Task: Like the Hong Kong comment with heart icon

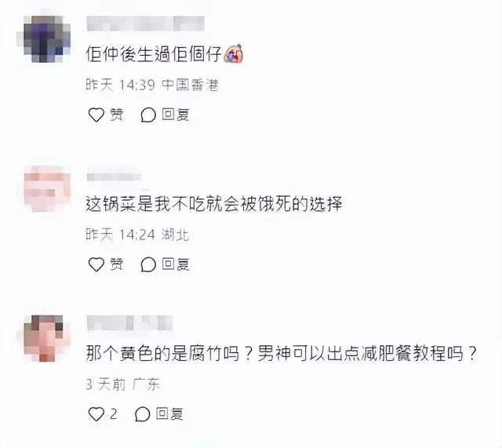Action: [96, 115]
